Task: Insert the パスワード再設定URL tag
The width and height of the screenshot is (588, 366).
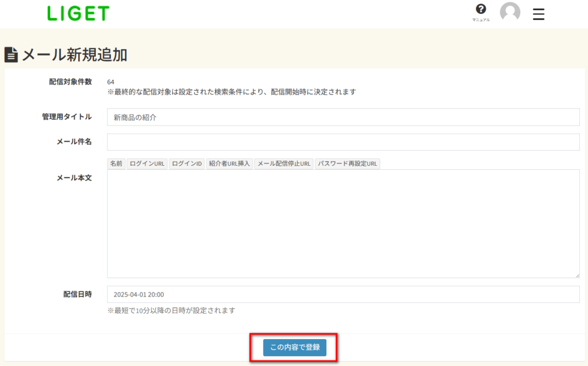Action: [x=347, y=163]
